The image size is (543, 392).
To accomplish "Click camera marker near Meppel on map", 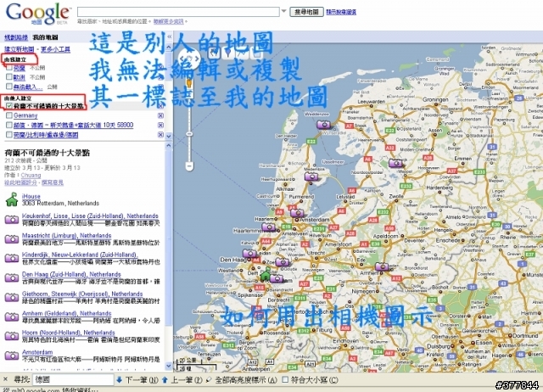I will pos(396,163).
